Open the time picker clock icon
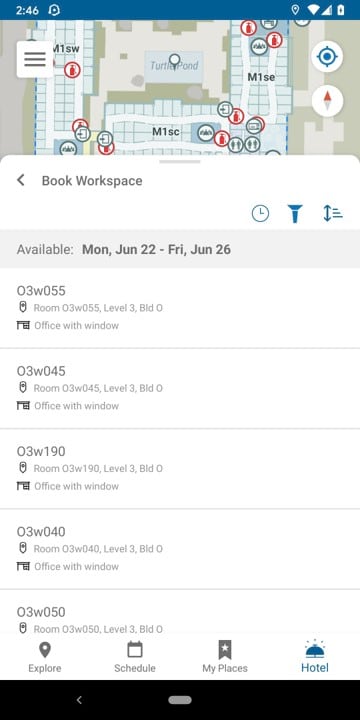Viewport: 360px width, 720px height. point(260,214)
